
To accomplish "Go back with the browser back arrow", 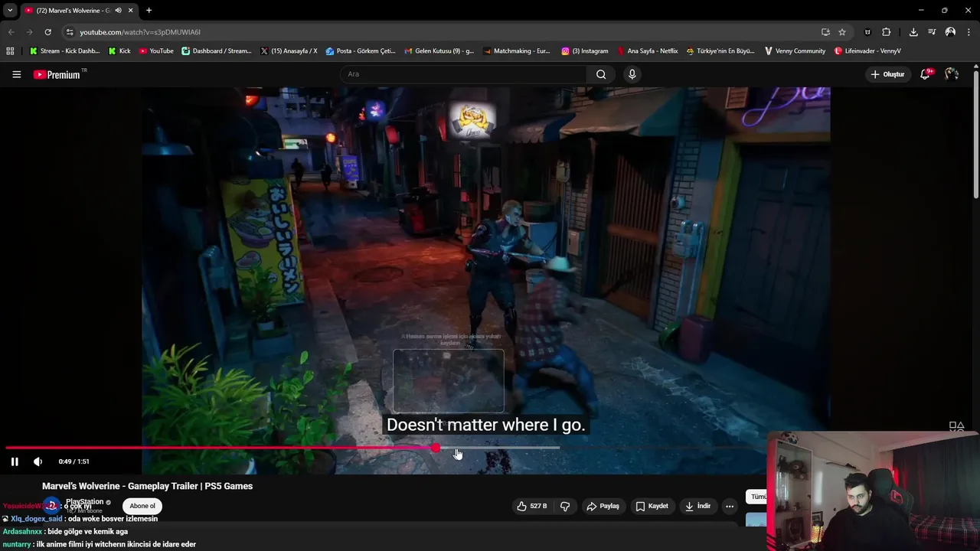I will point(11,32).
